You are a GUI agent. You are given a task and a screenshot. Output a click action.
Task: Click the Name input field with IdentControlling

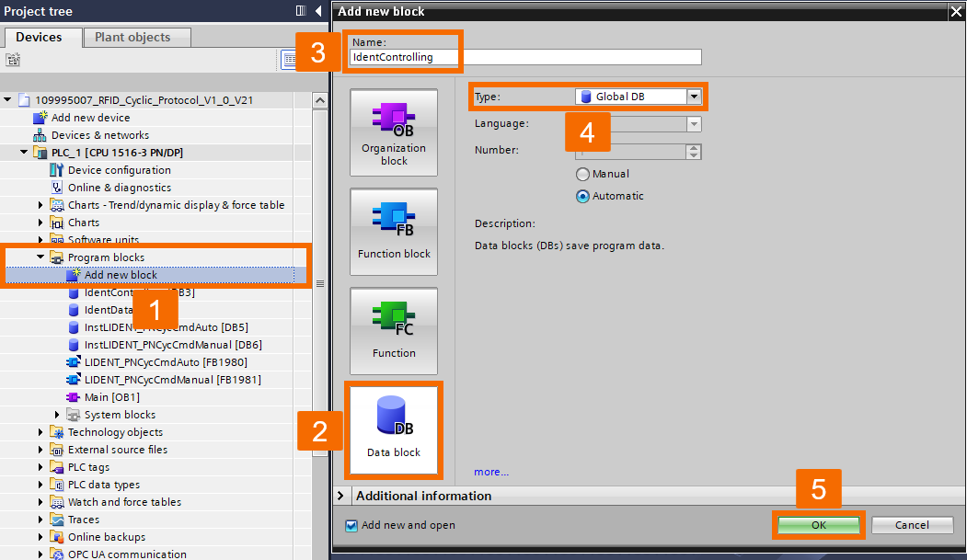[x=525, y=57]
